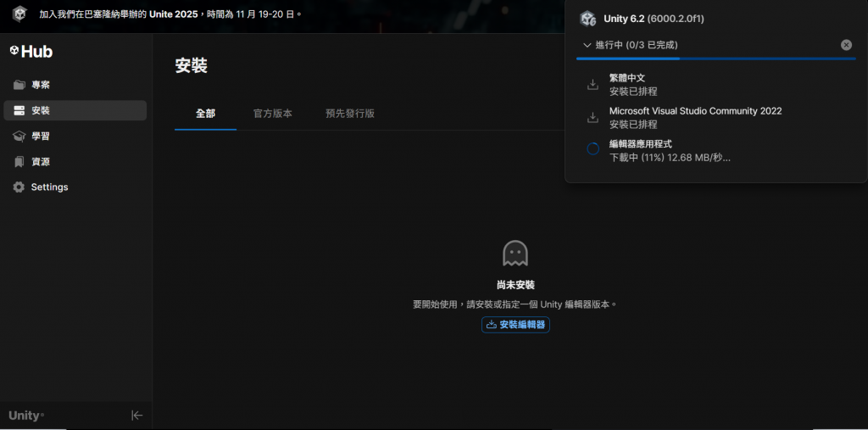Click the Unity 6 icon in download panel

pyautogui.click(x=588, y=19)
